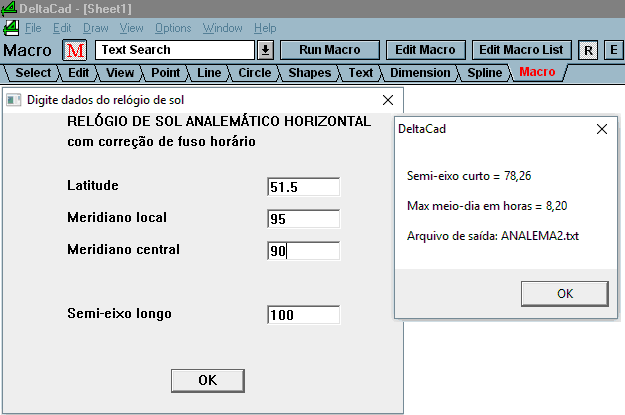Click the Meridiano local label
Image resolution: width=625 pixels, height=415 pixels.
click(117, 217)
